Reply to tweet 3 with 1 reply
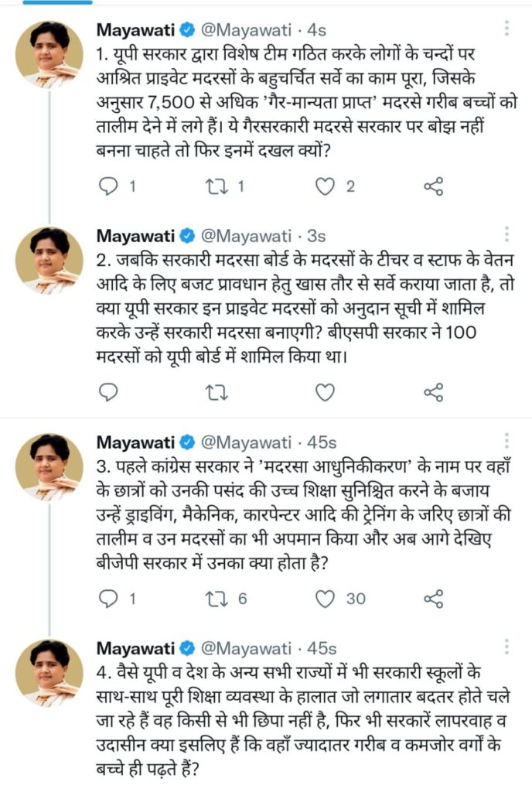532x792 pixels. (x=109, y=599)
